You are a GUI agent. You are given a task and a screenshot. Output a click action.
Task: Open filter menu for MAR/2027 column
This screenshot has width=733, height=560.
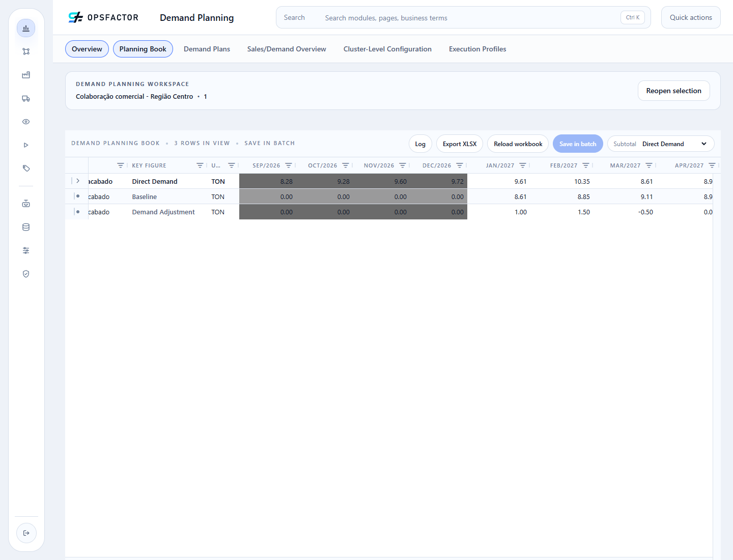click(x=649, y=165)
